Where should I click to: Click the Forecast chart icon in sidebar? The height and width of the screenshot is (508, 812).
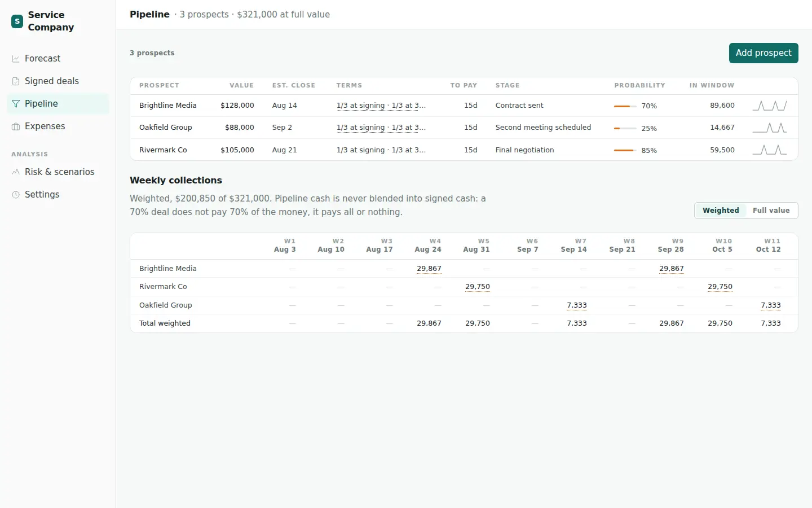tap(16, 59)
